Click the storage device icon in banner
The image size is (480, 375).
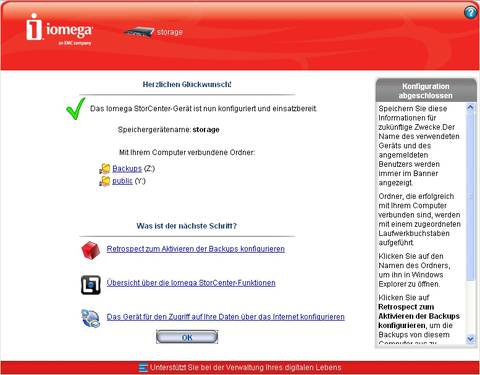click(x=139, y=32)
